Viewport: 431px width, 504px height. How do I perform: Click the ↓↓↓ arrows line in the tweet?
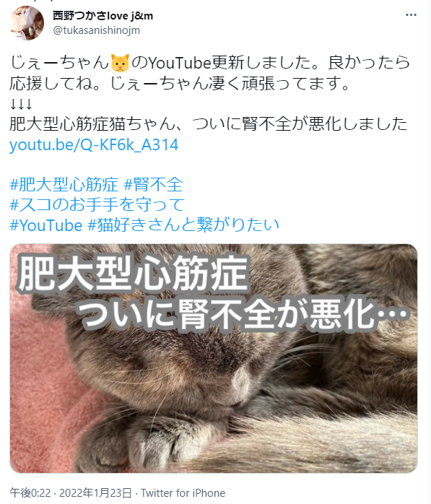pyautogui.click(x=21, y=104)
